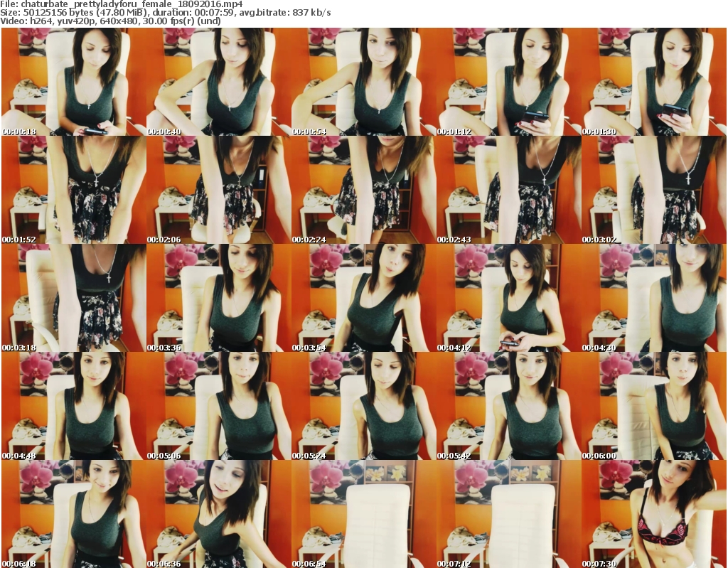Screen dimensions: 728x568
Task: Select the empty chair frame at 00:07:12
Action: (x=508, y=514)
